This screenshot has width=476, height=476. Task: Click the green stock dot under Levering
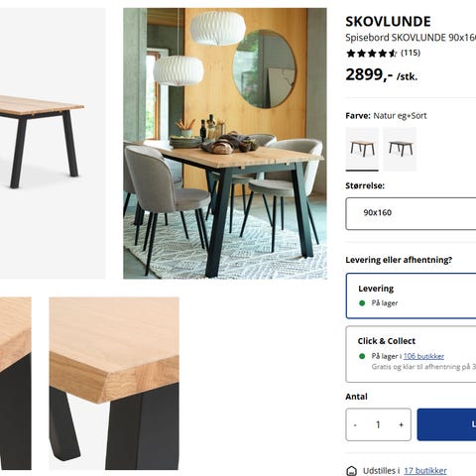[362, 303]
